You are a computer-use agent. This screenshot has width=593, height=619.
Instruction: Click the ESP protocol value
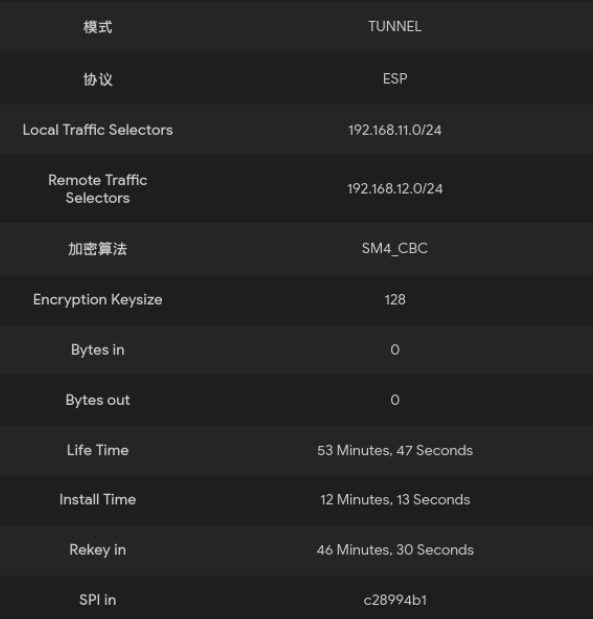pos(395,79)
